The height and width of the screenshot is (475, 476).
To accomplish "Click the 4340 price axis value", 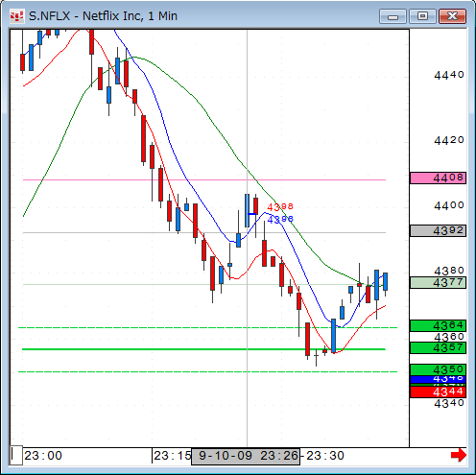I will [449, 403].
